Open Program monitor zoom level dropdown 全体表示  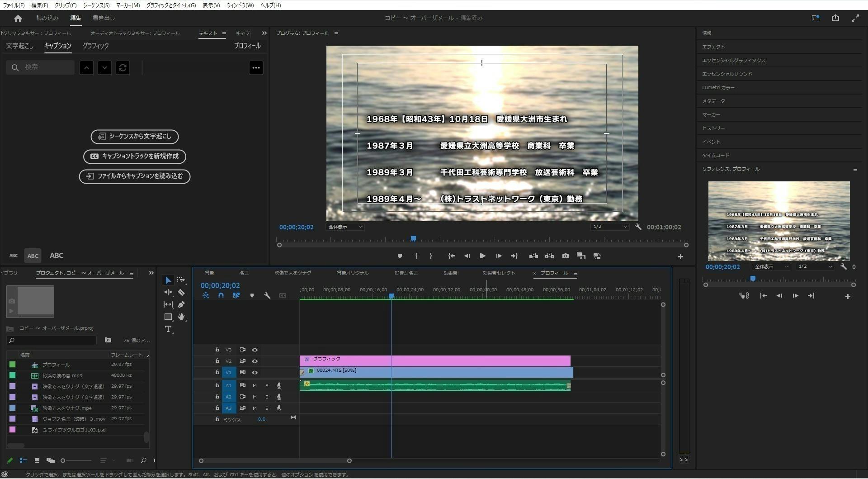(x=345, y=227)
